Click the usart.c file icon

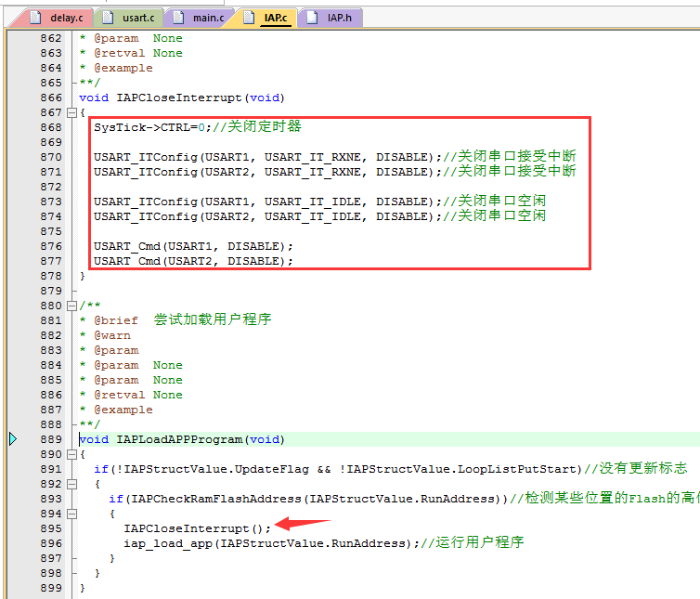[x=108, y=18]
